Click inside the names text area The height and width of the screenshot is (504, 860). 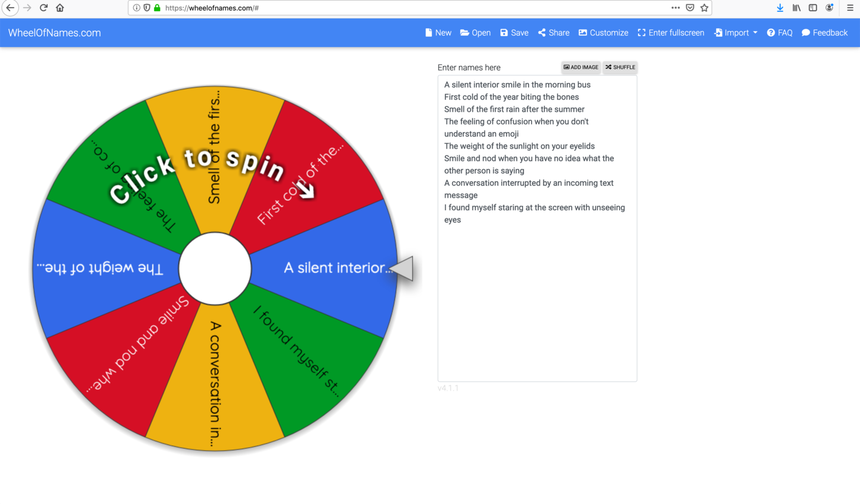pyautogui.click(x=536, y=295)
